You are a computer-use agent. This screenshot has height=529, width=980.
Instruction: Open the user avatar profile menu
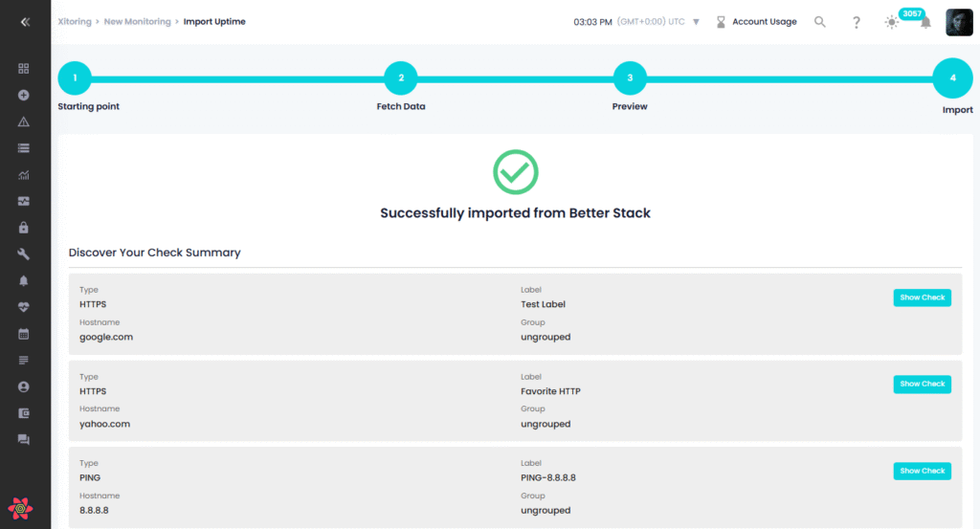click(x=959, y=22)
